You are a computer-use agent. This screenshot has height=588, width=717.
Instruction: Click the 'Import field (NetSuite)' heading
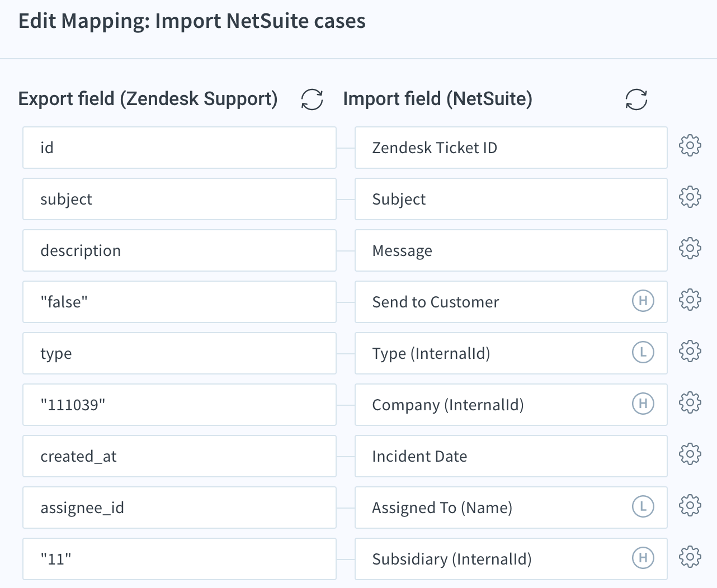437,99
